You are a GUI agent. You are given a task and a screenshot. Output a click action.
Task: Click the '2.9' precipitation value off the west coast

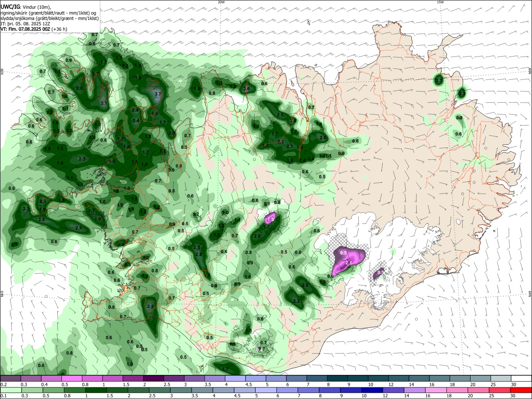point(79,228)
